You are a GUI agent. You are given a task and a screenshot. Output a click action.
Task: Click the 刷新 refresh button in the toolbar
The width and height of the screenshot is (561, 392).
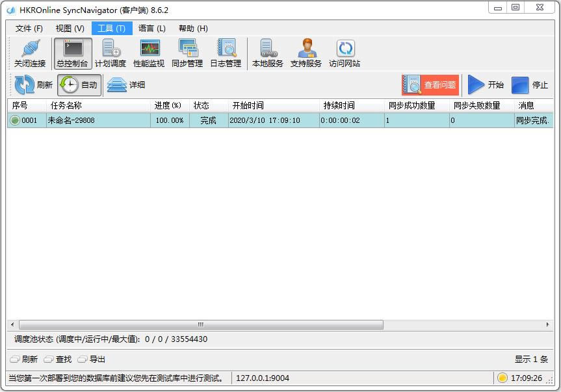34,85
